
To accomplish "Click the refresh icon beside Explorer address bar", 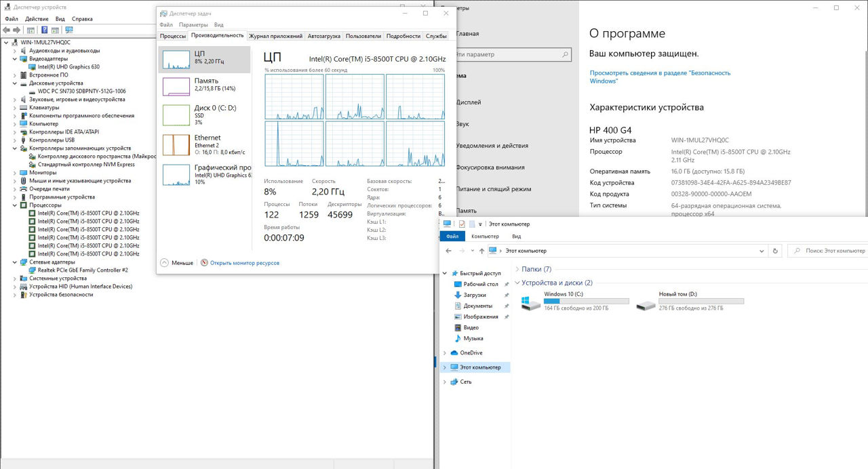I will coord(776,251).
